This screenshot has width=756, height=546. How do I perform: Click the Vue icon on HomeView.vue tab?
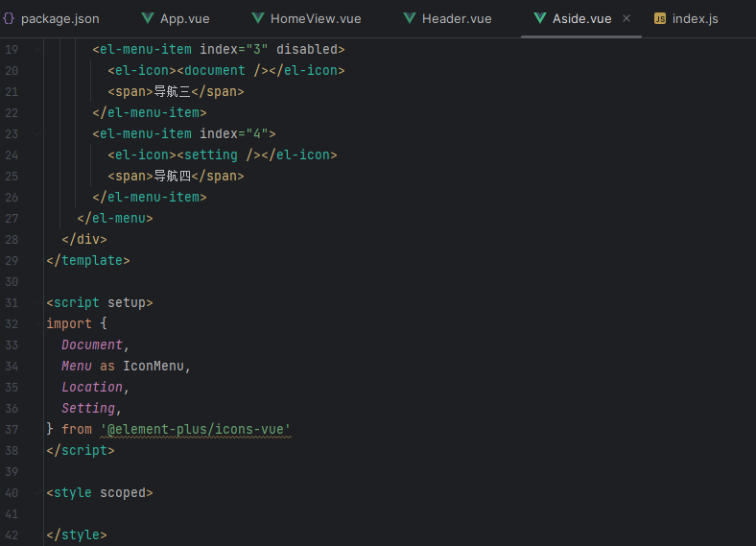tap(258, 19)
